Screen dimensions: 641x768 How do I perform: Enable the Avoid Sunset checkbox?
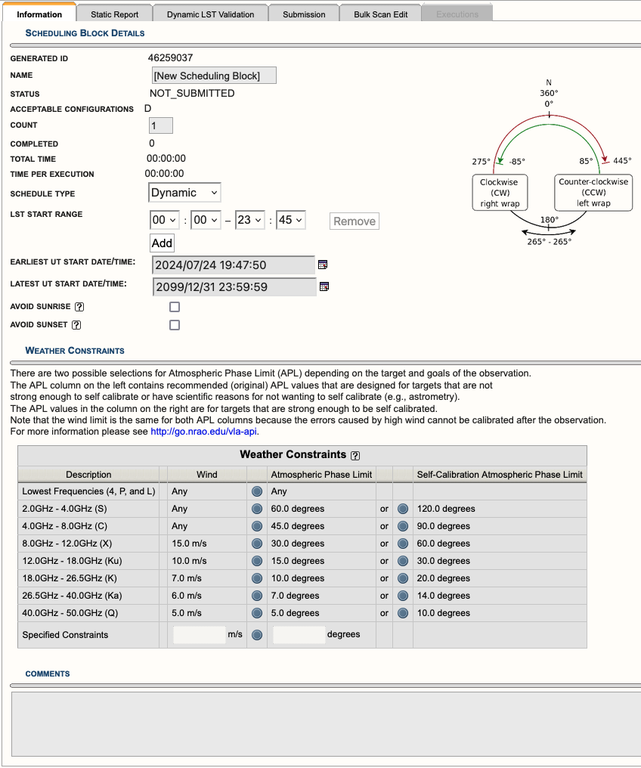coord(174,325)
